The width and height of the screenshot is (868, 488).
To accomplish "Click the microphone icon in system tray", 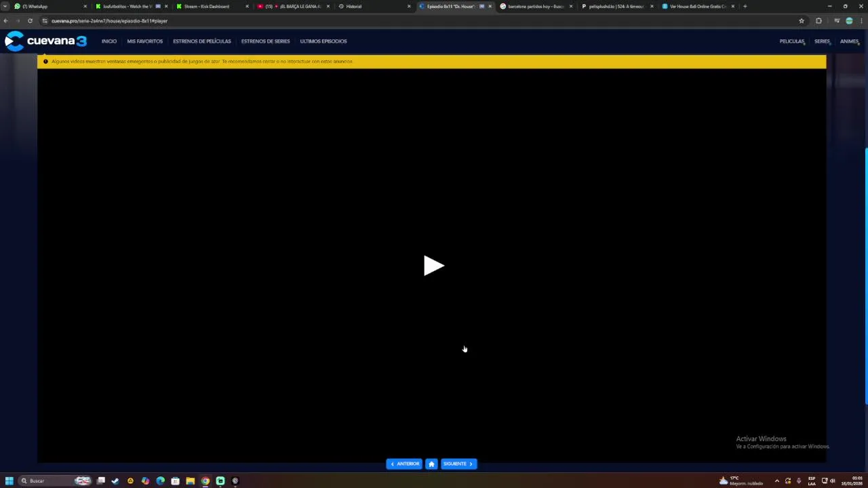I will click(799, 481).
